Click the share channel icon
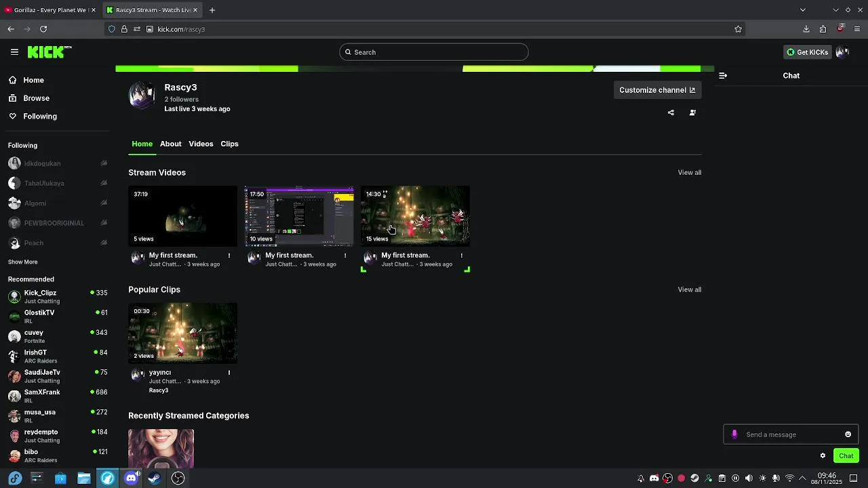 (671, 113)
